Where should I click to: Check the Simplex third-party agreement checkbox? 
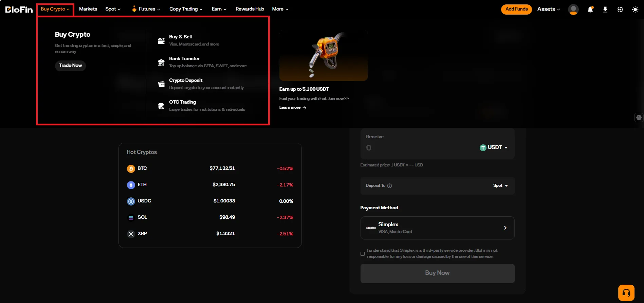[x=363, y=254]
